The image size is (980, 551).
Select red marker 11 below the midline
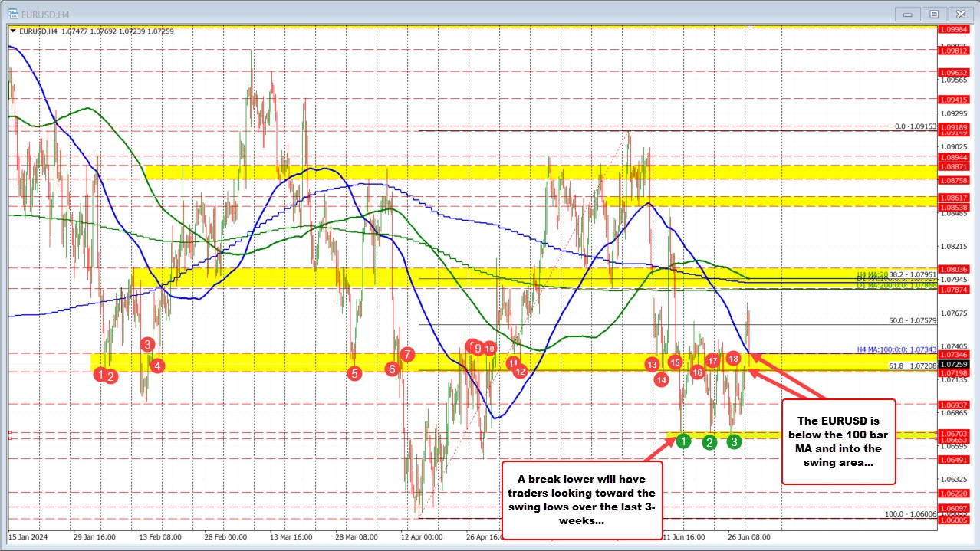click(x=514, y=365)
